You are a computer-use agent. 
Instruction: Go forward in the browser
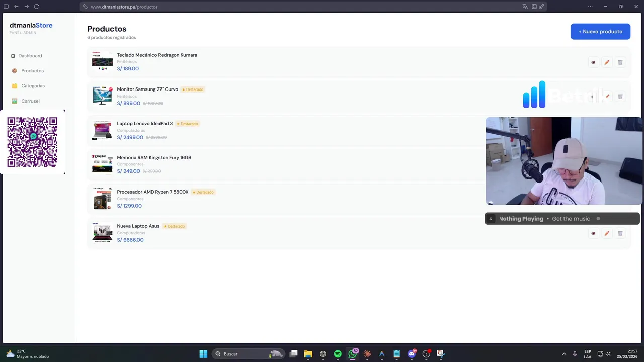pyautogui.click(x=26, y=7)
